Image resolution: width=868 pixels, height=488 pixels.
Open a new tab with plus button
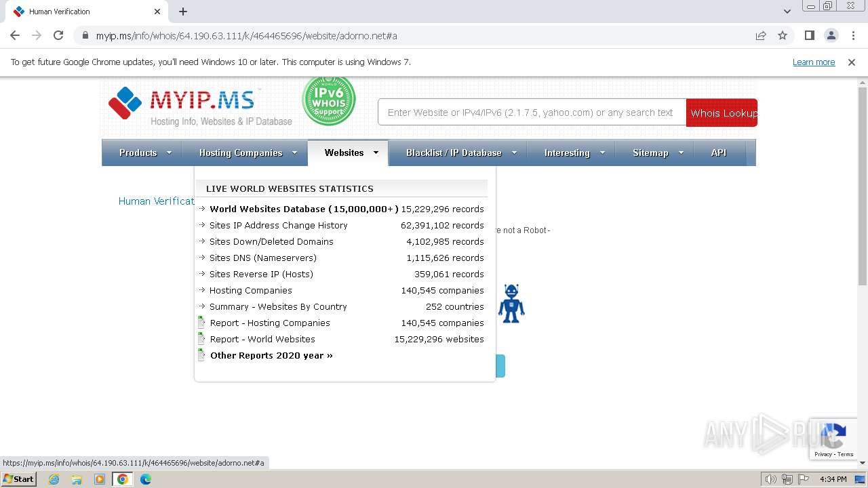(x=183, y=12)
